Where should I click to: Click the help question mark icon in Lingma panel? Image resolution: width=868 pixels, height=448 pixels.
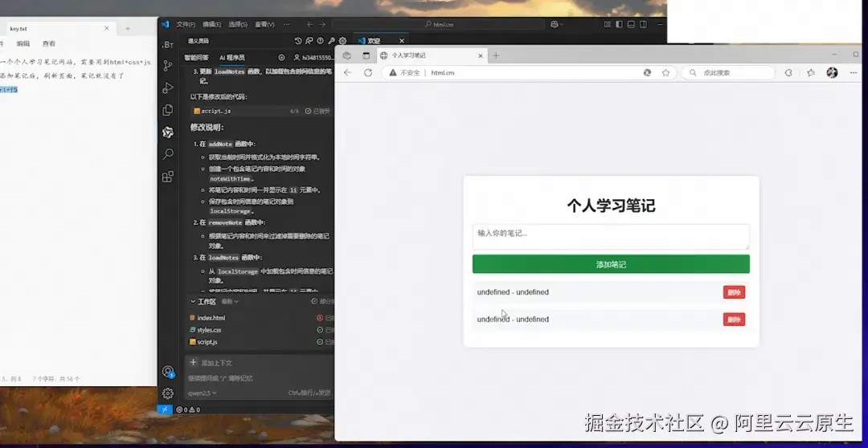pyautogui.click(x=320, y=41)
